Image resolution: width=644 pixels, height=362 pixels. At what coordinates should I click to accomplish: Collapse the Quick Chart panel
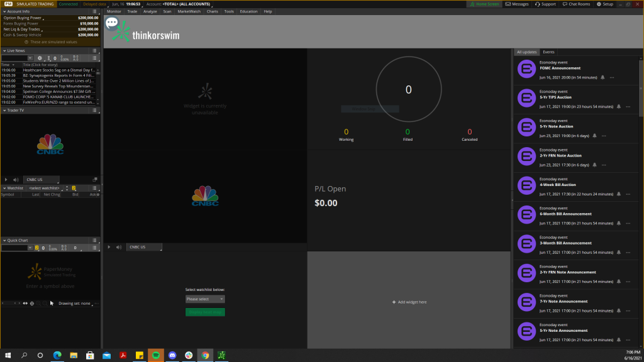click(x=4, y=241)
